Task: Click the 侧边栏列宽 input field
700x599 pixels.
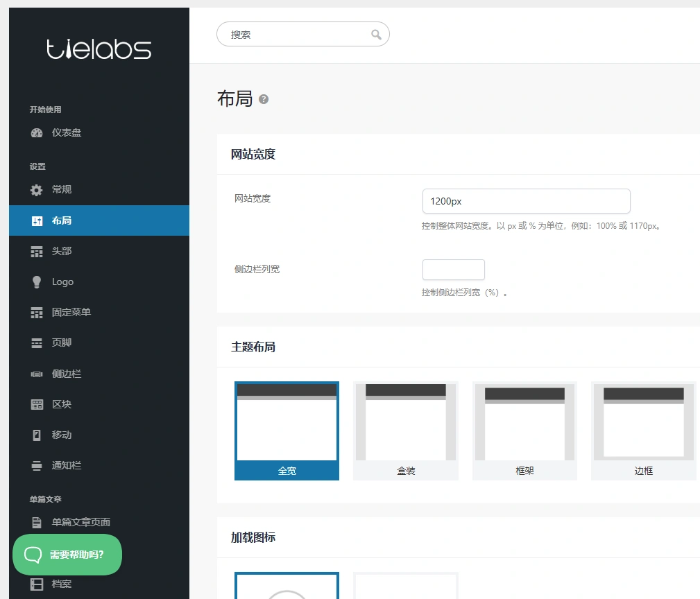Action: 453,270
